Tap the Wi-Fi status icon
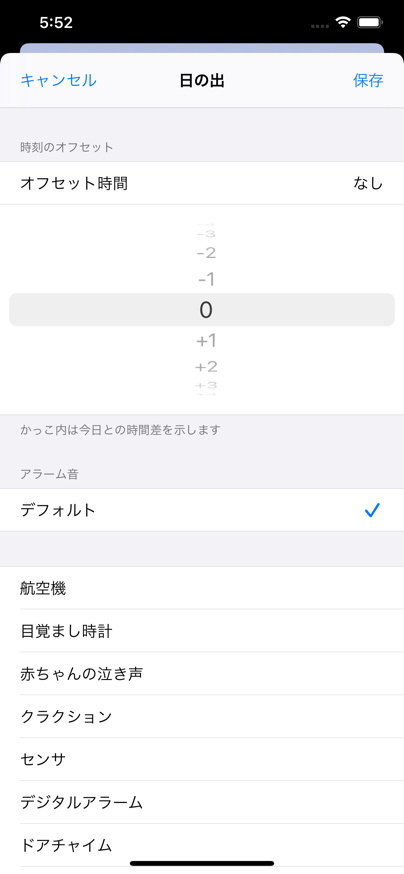Image resolution: width=404 pixels, height=874 pixels. (x=343, y=23)
